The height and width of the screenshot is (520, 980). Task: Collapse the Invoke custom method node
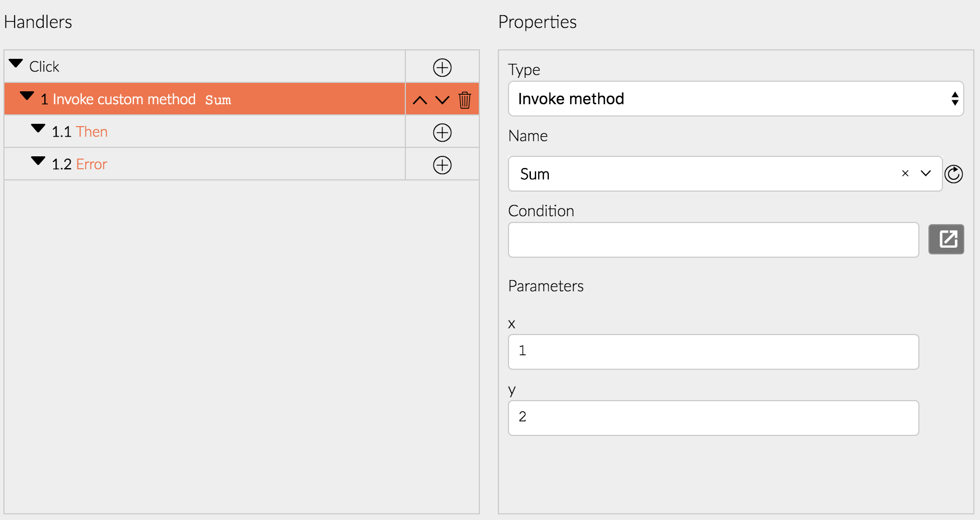[27, 96]
